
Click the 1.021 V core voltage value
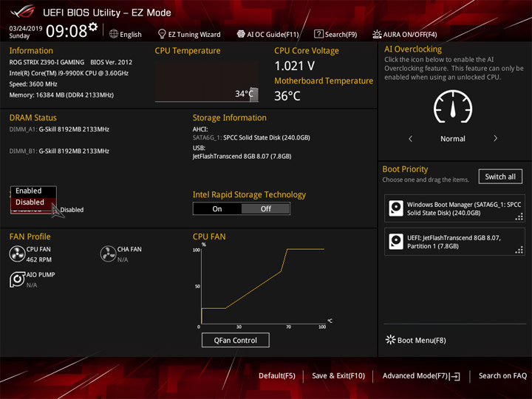[295, 66]
